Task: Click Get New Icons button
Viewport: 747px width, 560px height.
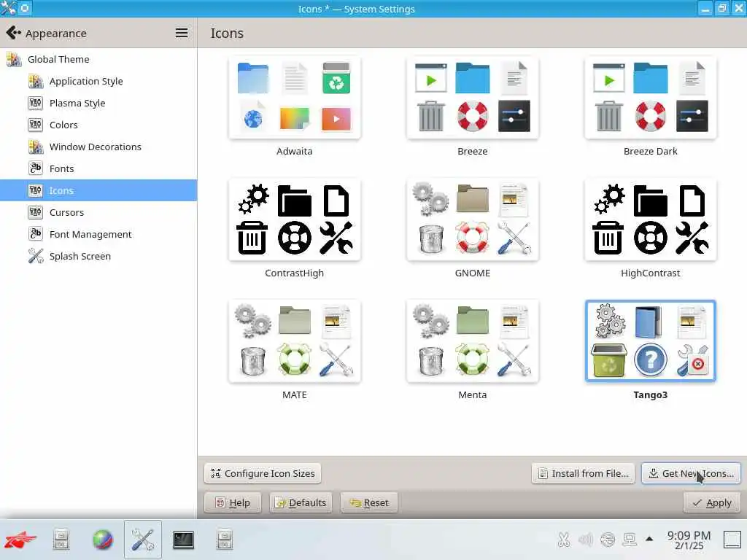Action: (x=691, y=473)
